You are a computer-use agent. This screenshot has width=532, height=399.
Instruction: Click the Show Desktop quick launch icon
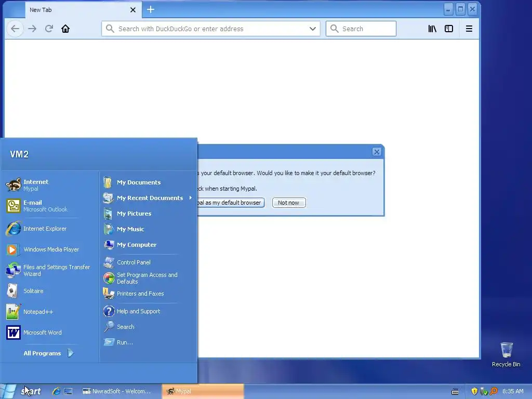[68, 391]
